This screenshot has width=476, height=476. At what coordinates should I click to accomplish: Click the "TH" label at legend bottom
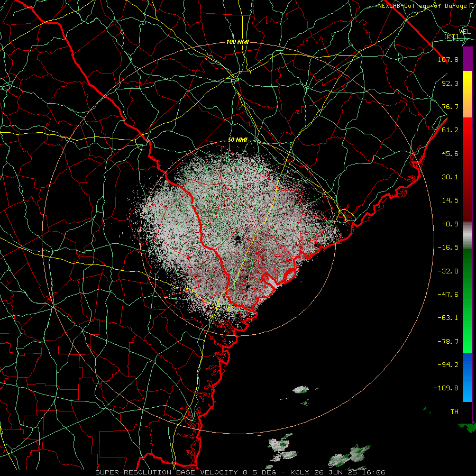coord(454,412)
